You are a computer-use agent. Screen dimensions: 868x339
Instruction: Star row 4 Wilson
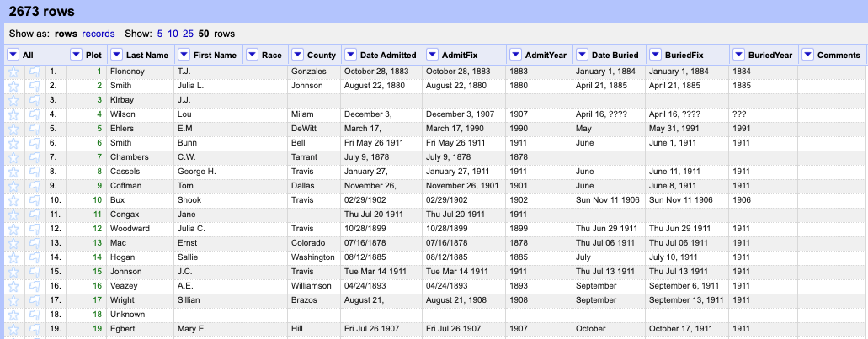coord(13,114)
